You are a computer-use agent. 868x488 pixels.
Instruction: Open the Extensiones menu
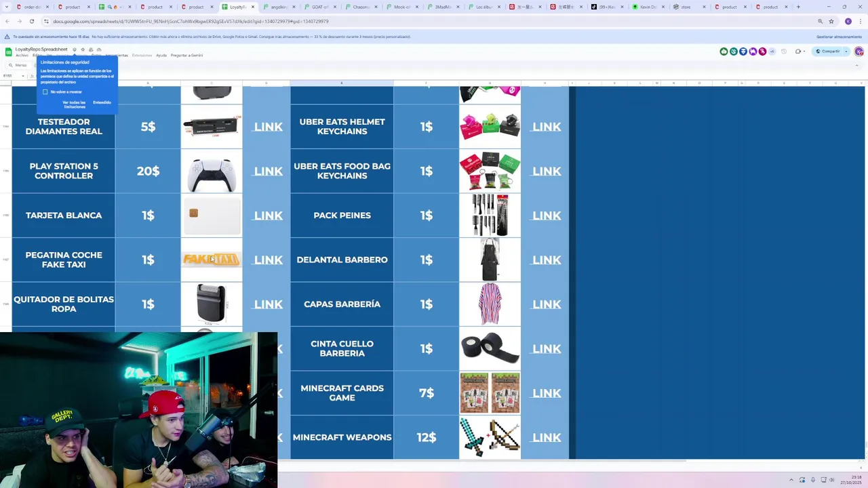pos(142,56)
